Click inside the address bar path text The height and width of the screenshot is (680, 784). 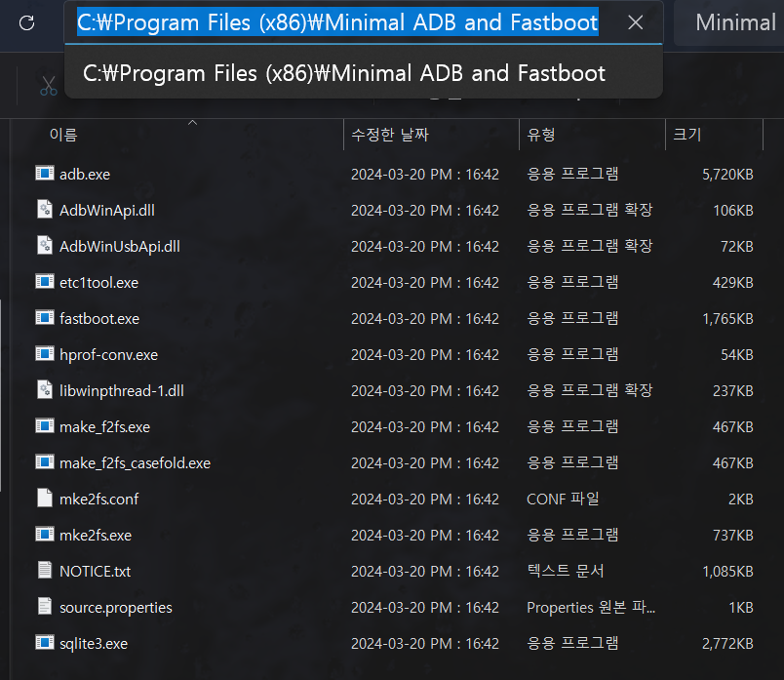[337, 22]
